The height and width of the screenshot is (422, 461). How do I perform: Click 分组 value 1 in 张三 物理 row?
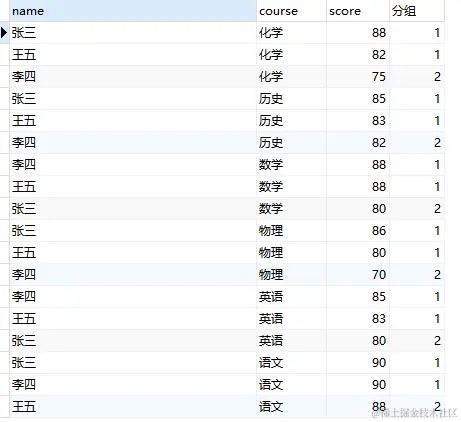[417, 231]
